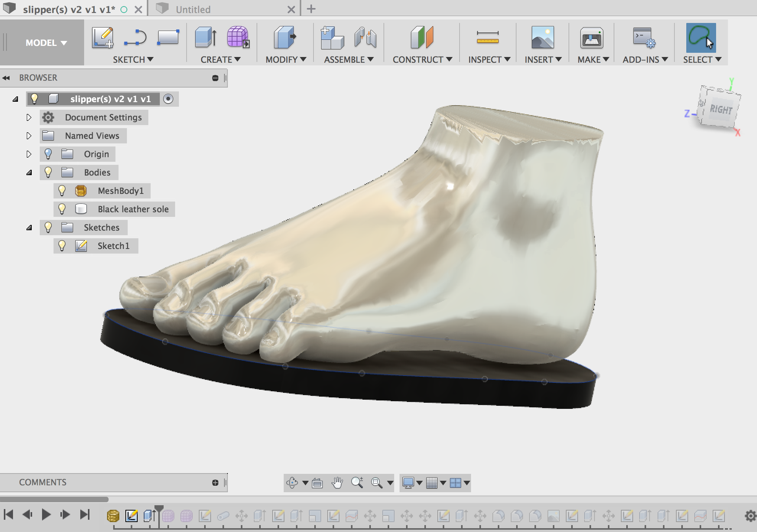Open the SKETCH menu
Viewport: 757px width, 532px height.
point(133,60)
